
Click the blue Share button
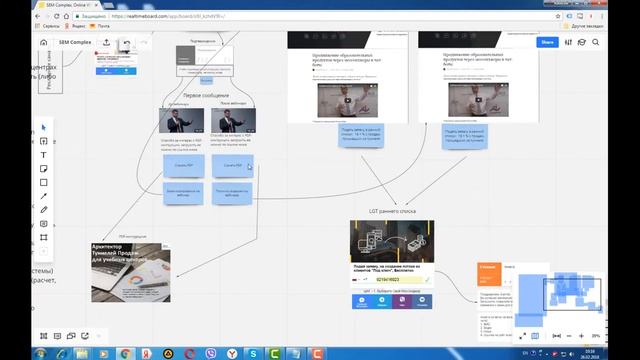547,42
